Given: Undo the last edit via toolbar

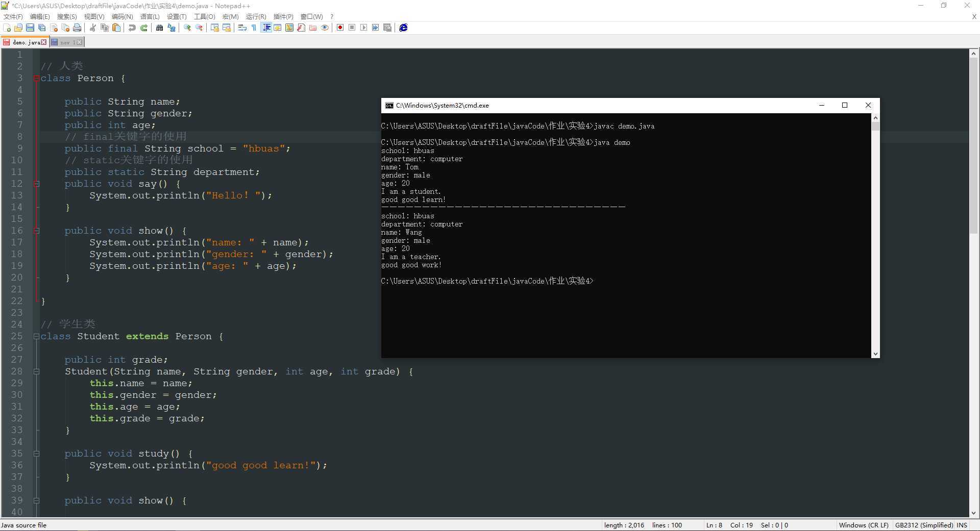Looking at the screenshot, I should 132,28.
